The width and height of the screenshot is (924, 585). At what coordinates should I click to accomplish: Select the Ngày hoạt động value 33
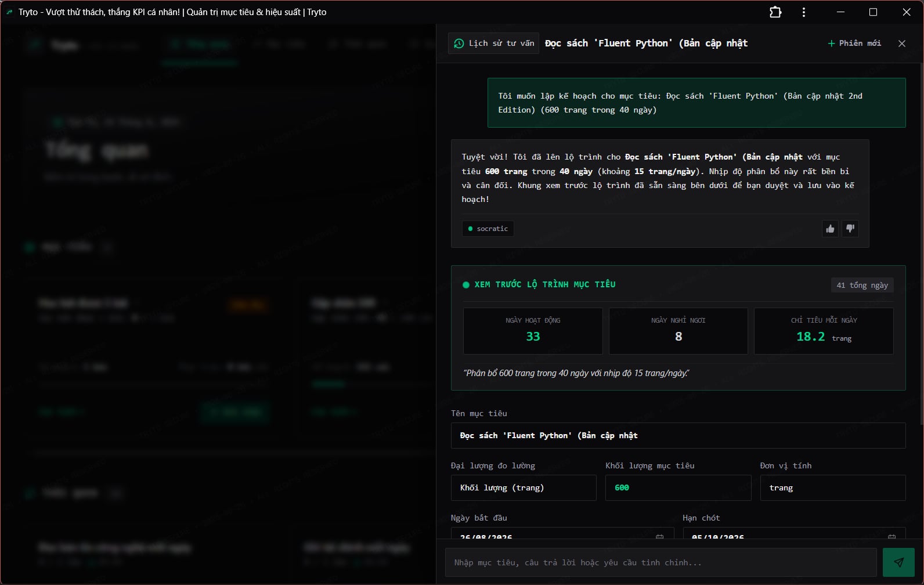(x=533, y=337)
